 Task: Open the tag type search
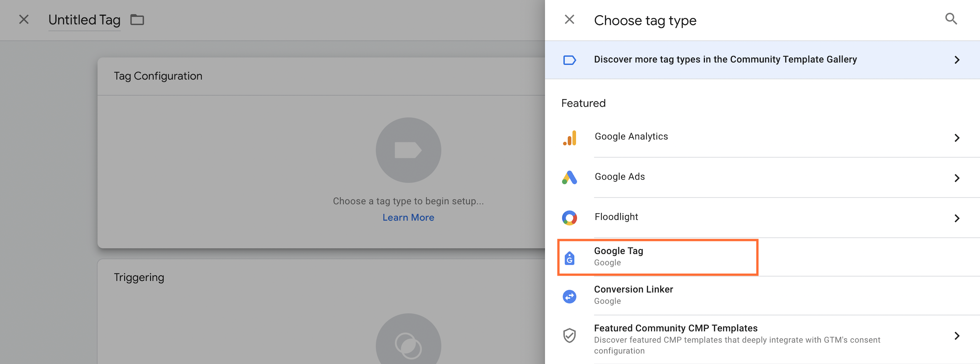[951, 19]
